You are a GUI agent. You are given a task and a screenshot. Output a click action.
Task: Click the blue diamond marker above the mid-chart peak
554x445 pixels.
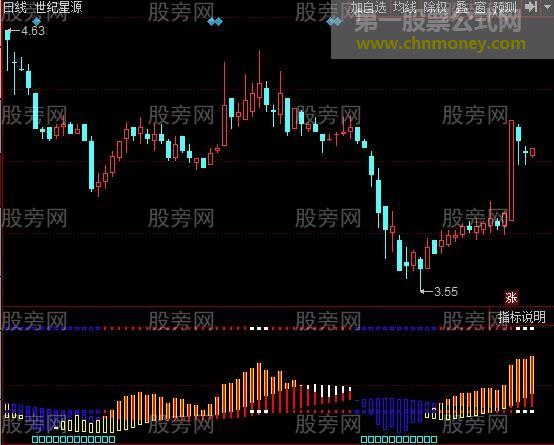(215, 22)
